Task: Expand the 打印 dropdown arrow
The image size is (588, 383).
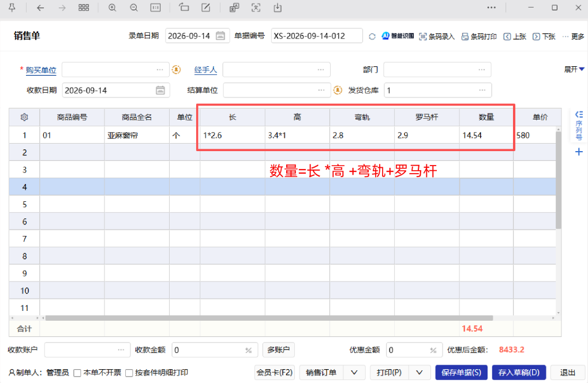Action: (x=420, y=373)
